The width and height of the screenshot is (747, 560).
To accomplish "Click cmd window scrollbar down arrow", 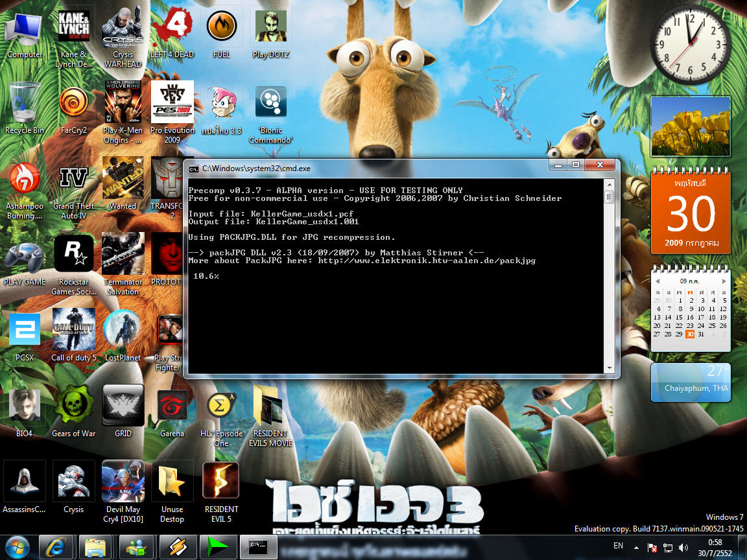I will (610, 368).
